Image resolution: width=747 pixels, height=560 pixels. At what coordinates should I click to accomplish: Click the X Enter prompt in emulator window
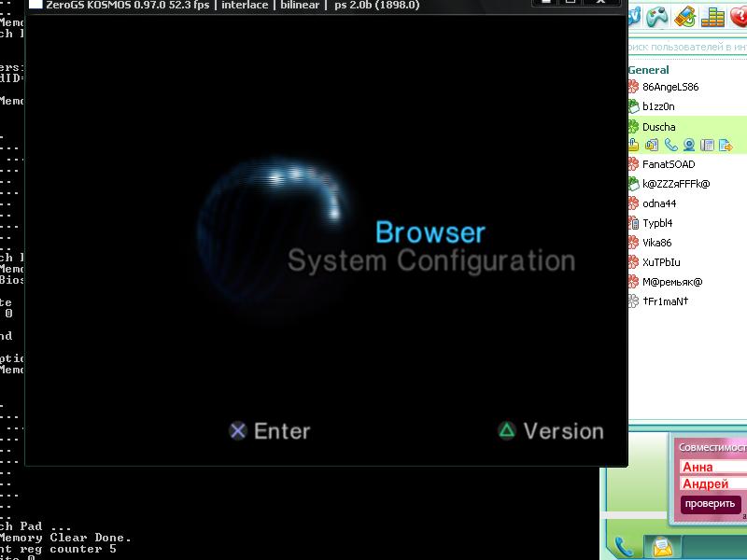tap(270, 431)
